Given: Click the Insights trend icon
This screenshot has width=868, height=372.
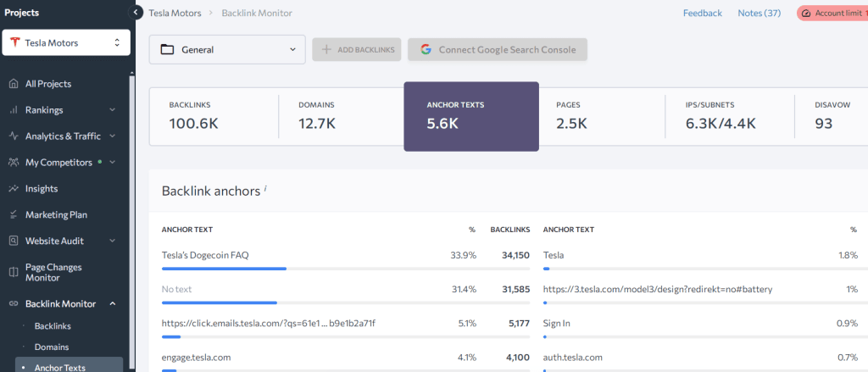Looking at the screenshot, I should click(x=14, y=189).
